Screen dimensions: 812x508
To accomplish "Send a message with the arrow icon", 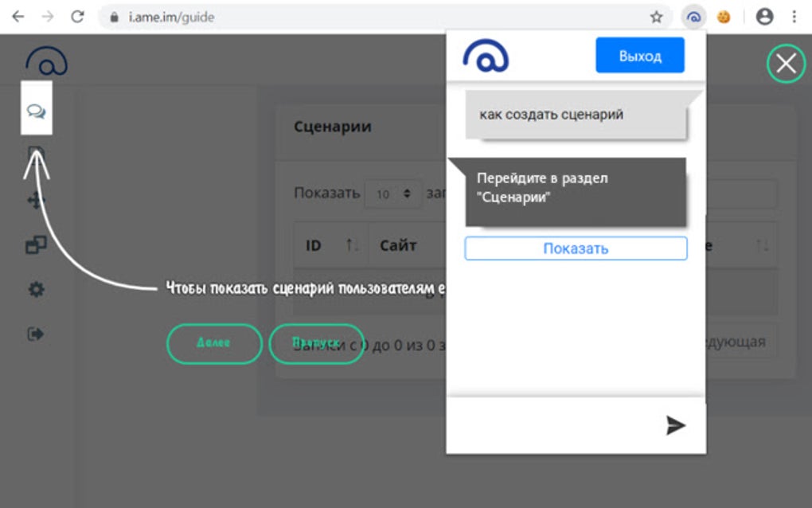I will 673,425.
